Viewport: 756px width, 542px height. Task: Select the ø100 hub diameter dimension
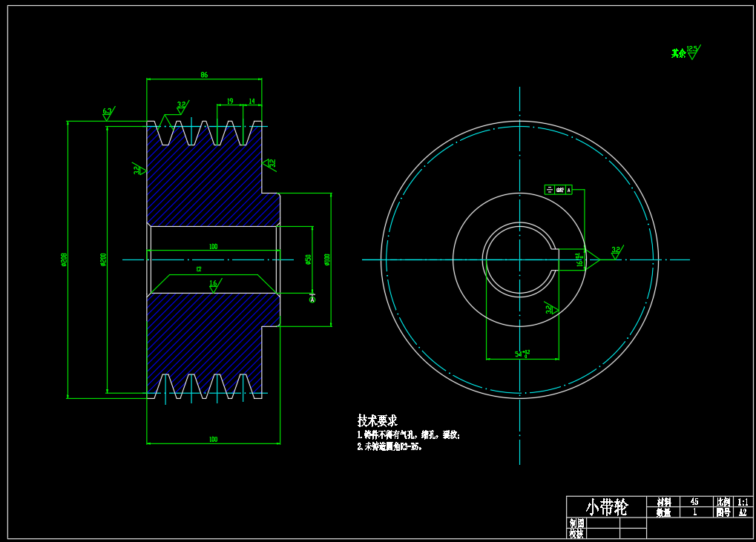pos(327,260)
